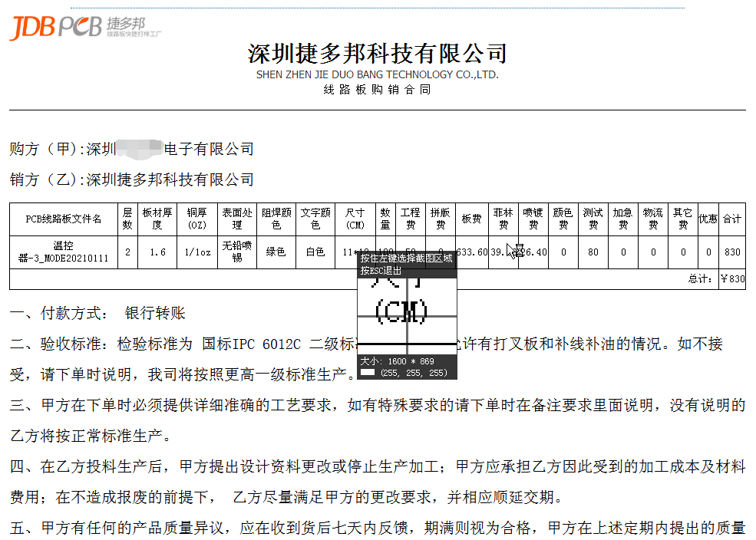Image resolution: width=756 pixels, height=540 pixels.
Task: Click the 铜厚 cell showing 1/1oz
Action: pyautogui.click(x=198, y=252)
